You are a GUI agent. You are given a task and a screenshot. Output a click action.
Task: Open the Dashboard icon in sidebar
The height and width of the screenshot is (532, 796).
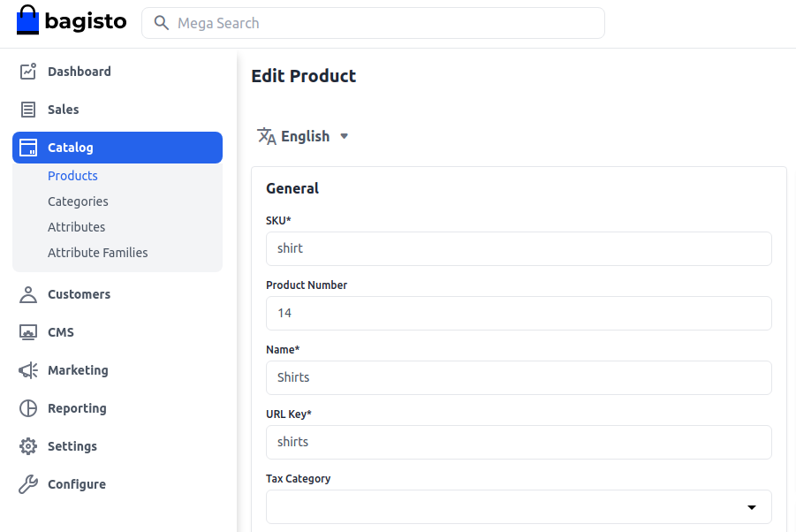(27, 71)
